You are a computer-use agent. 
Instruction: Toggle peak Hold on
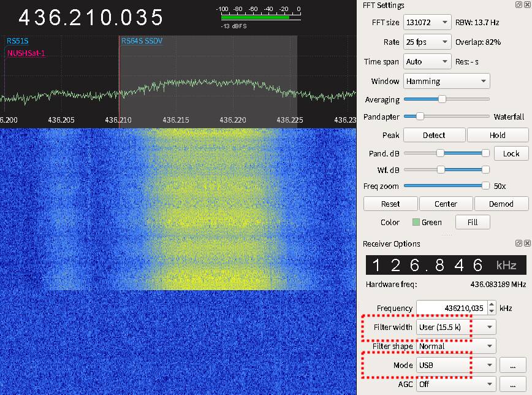point(497,135)
